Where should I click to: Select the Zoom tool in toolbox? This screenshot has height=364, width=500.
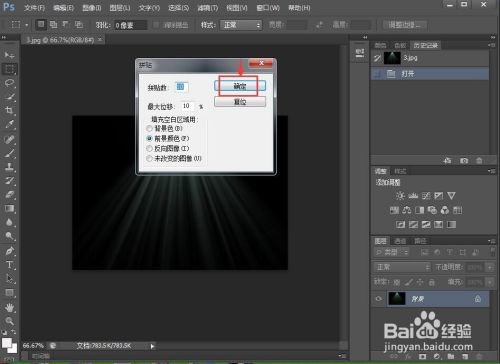coord(9,321)
